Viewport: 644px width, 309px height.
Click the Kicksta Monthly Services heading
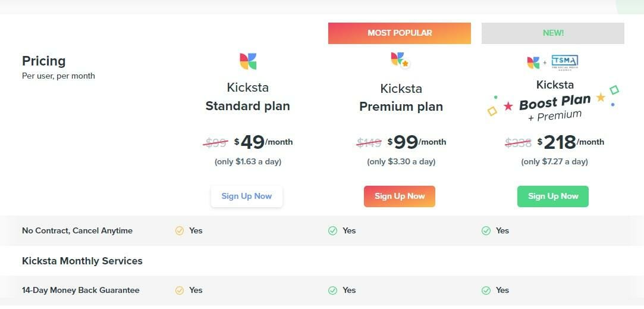point(82,261)
